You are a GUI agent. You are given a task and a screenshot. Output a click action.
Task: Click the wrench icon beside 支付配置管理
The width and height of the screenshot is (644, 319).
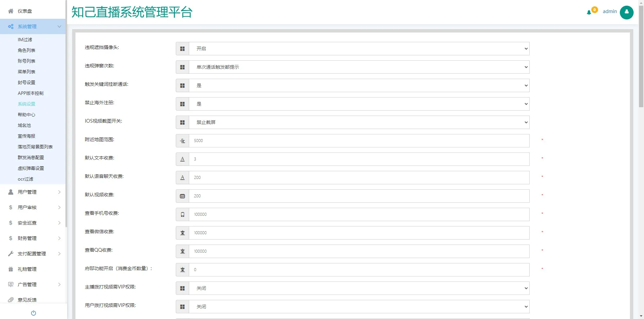pos(11,254)
